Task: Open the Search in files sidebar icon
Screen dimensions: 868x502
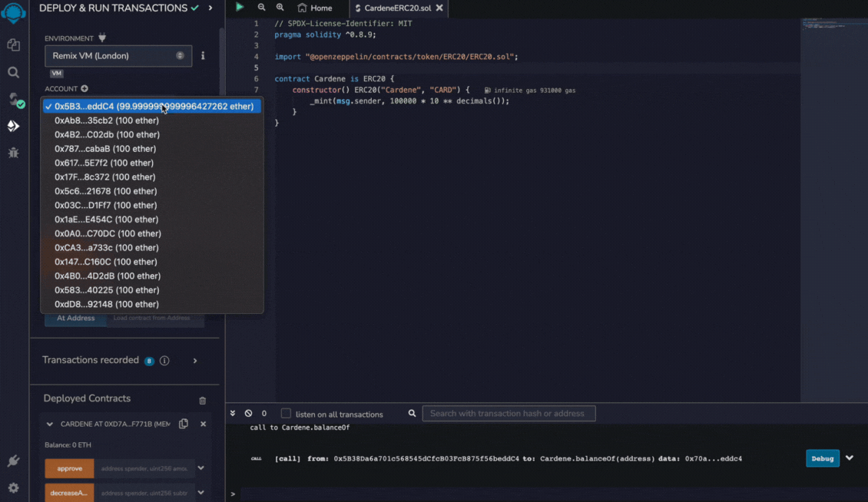Action: tap(13, 72)
